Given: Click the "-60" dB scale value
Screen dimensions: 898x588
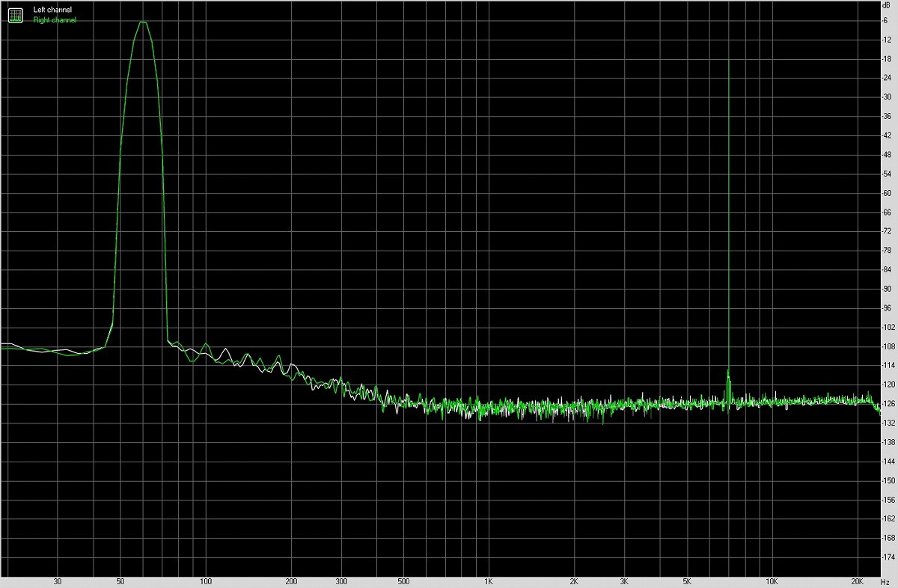Looking at the screenshot, I should point(887,193).
